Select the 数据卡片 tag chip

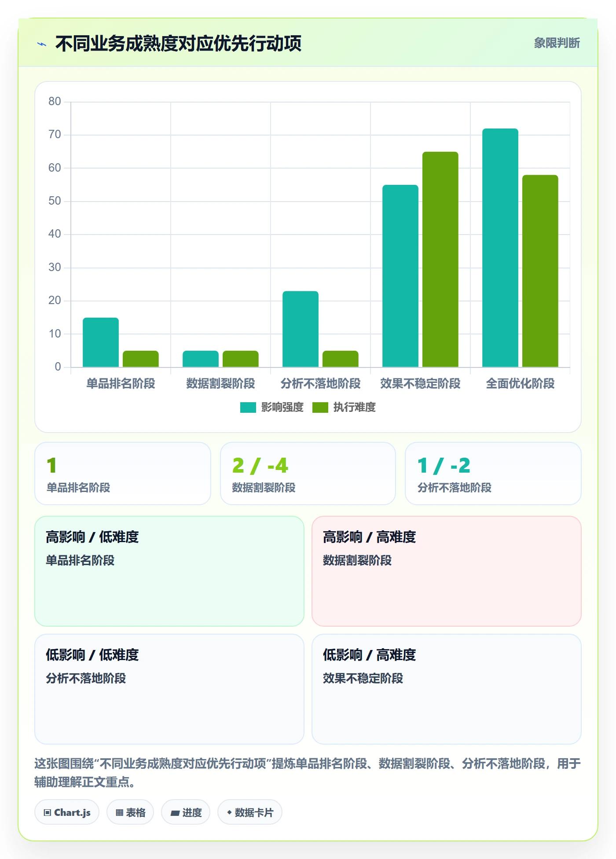250,812
